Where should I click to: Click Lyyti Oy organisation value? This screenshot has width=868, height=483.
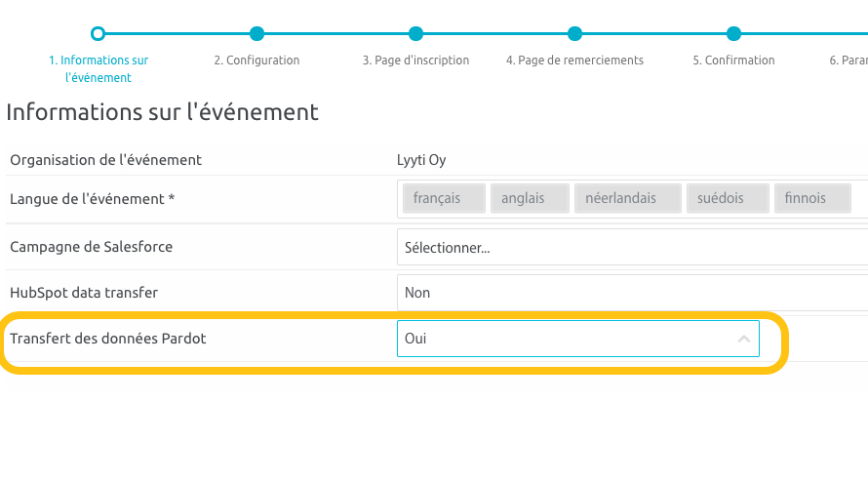421,160
